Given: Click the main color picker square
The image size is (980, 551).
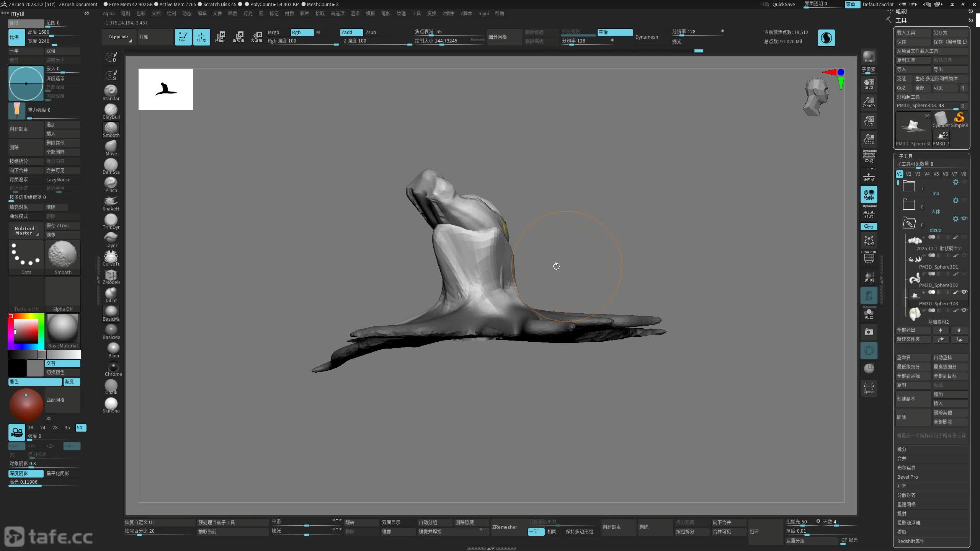Looking at the screenshot, I should click(x=26, y=331).
